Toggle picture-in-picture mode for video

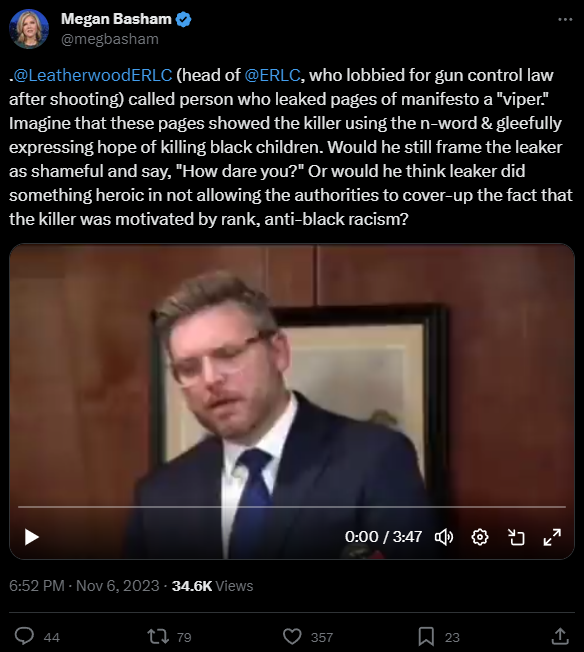tap(516, 537)
